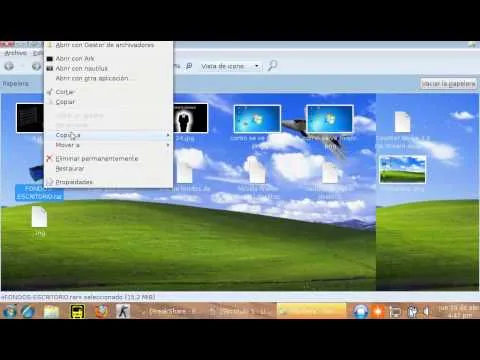Click the search magnifying glass icon

tap(272, 66)
